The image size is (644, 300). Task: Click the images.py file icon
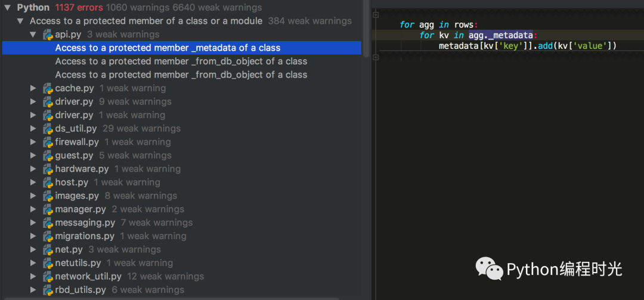(48, 196)
